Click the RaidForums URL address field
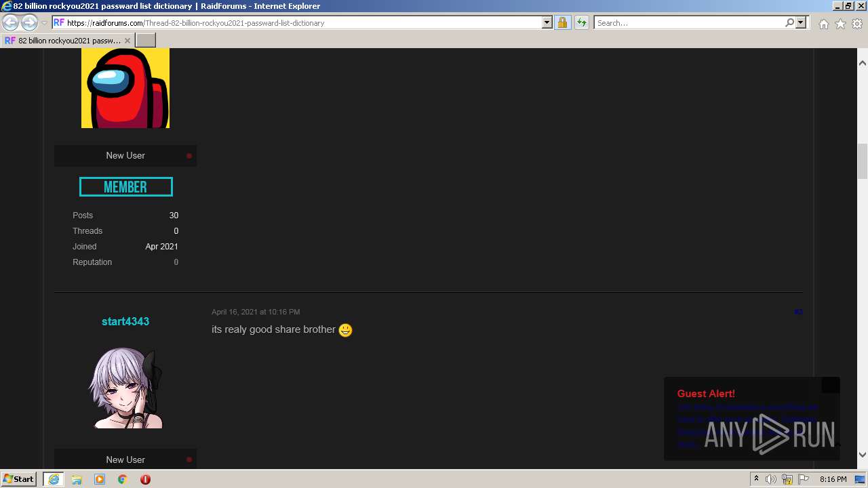Image resolution: width=868 pixels, height=488 pixels. click(296, 23)
